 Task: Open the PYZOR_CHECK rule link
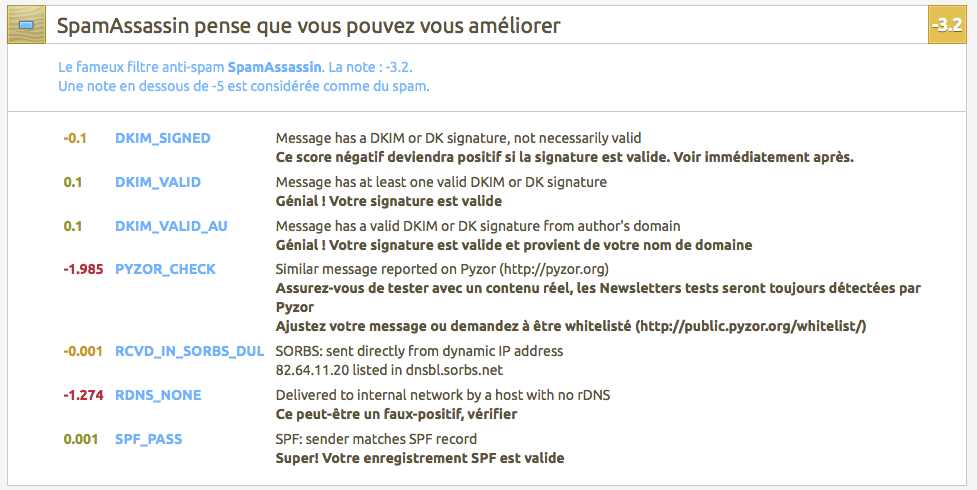click(165, 269)
